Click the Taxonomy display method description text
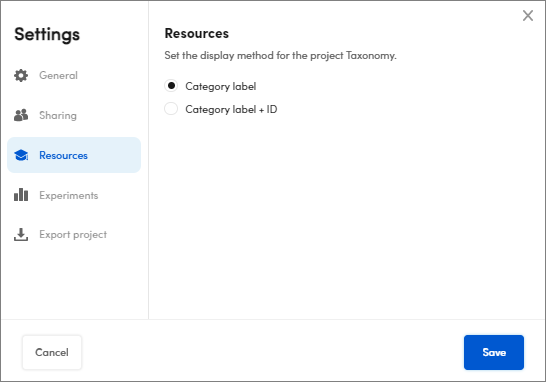Screen dimensions: 546x382 [280, 55]
